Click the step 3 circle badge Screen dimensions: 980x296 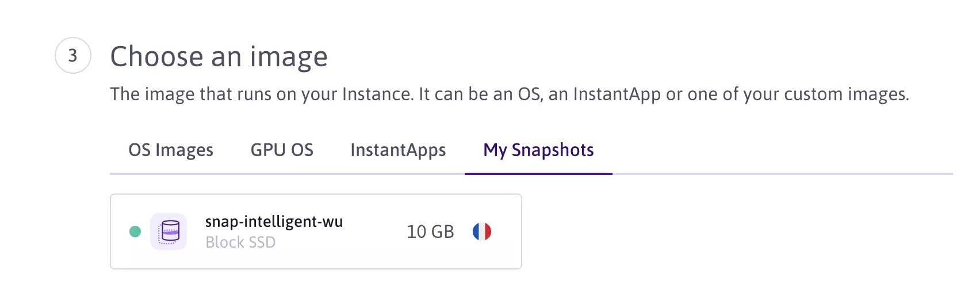72,55
